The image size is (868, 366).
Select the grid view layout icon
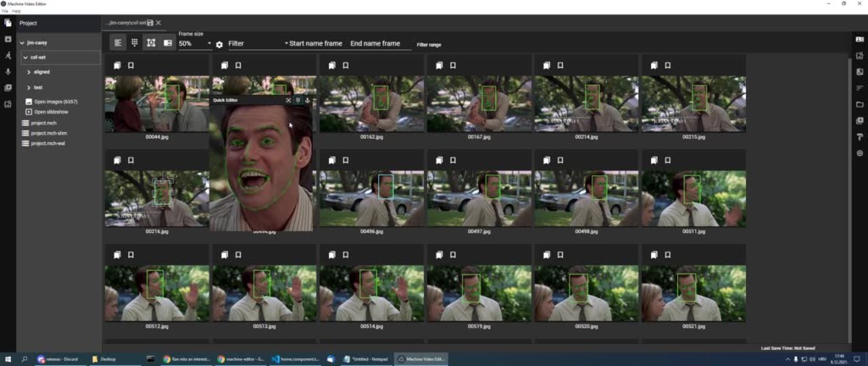(x=134, y=42)
